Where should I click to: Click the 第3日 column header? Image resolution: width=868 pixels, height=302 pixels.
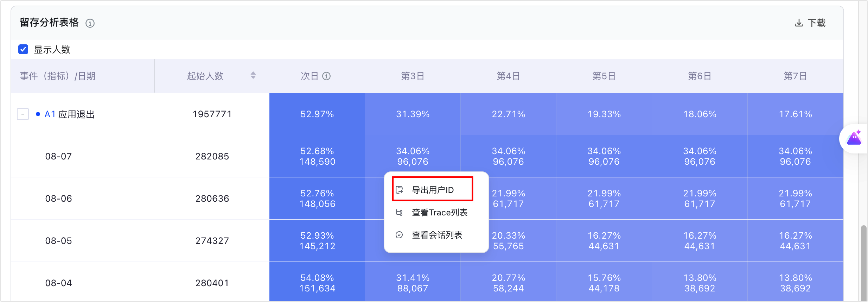point(413,76)
